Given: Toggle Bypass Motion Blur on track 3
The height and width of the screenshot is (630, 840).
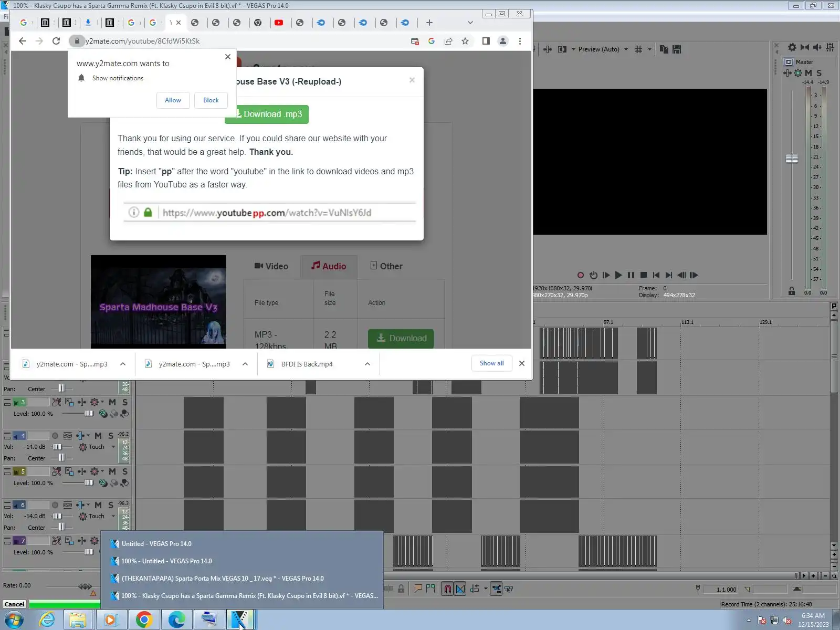Looking at the screenshot, I should coord(57,402).
